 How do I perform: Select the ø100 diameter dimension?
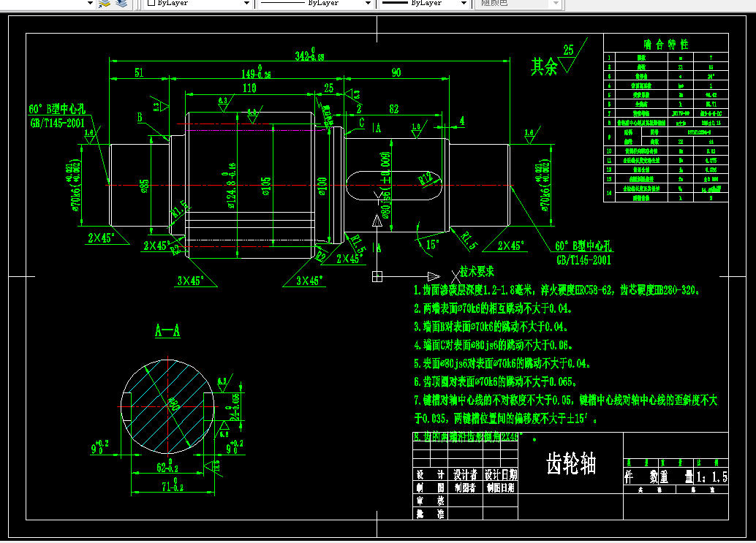(x=322, y=186)
